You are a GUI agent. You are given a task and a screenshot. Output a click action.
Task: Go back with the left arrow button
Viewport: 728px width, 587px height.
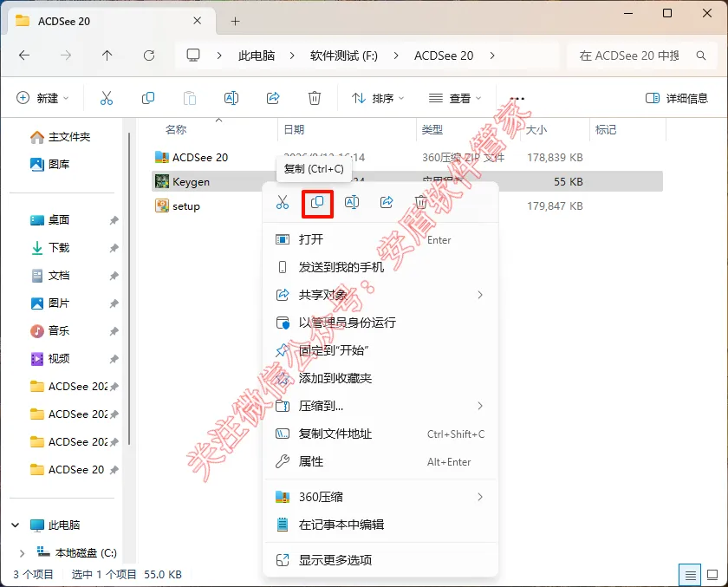(x=24, y=55)
